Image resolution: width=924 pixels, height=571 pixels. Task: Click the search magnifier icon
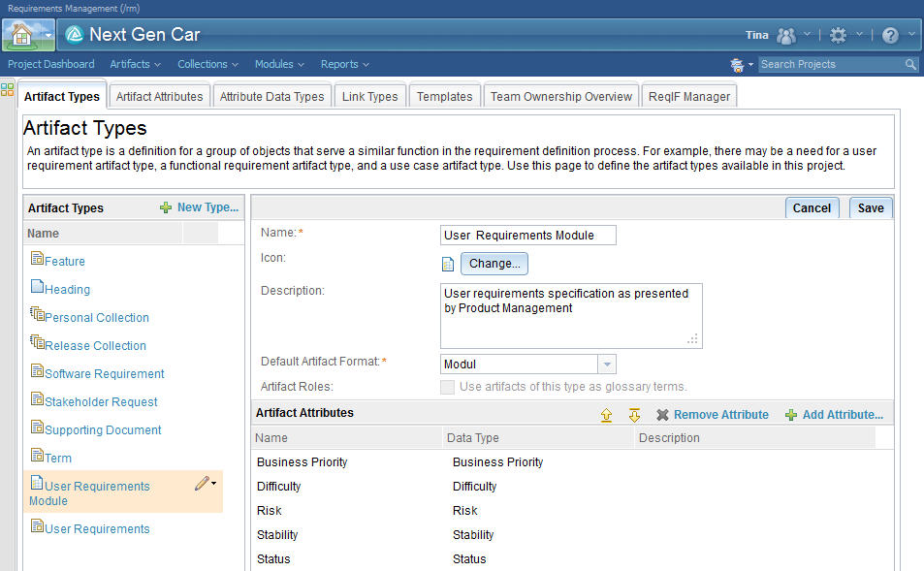[x=910, y=64]
